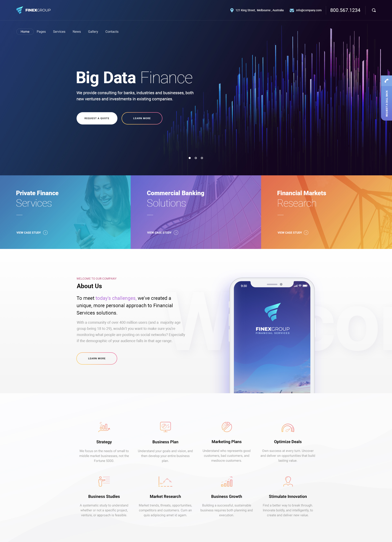Click the Business Plan monitor icon
Viewport: 392px width, 542px height.
pyautogui.click(x=165, y=426)
